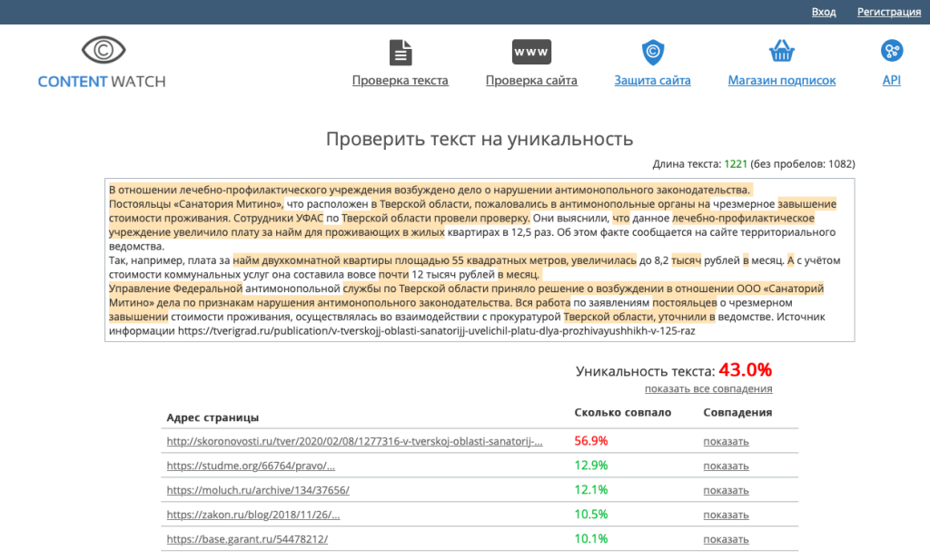
Task: Click the document icon above Проверка текста
Action: pyautogui.click(x=400, y=53)
